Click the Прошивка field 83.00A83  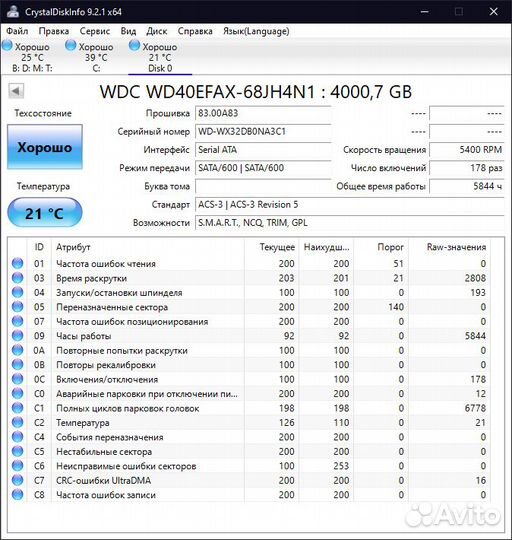(263, 113)
